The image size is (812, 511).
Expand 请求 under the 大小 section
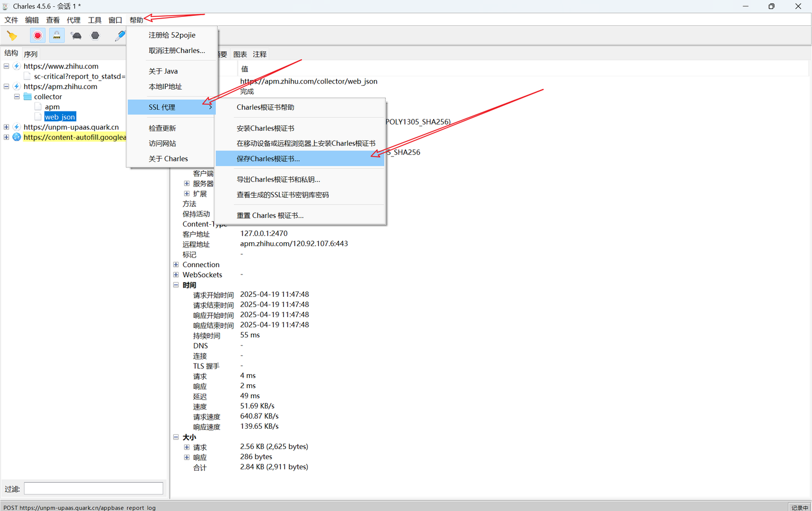click(187, 447)
